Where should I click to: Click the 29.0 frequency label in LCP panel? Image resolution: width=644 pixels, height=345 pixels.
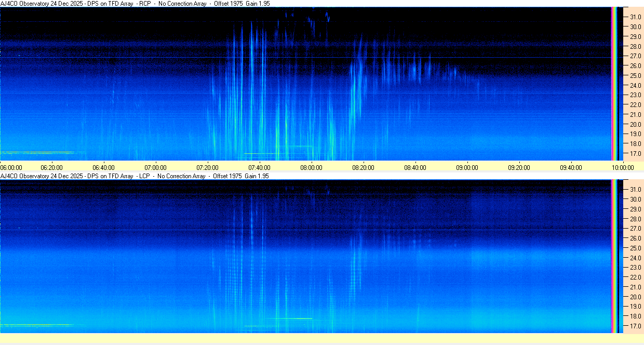[635, 209]
